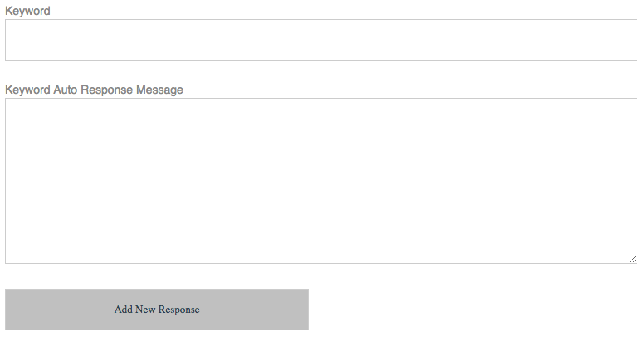Click the Add New Response button
644x337 pixels.
tap(157, 310)
